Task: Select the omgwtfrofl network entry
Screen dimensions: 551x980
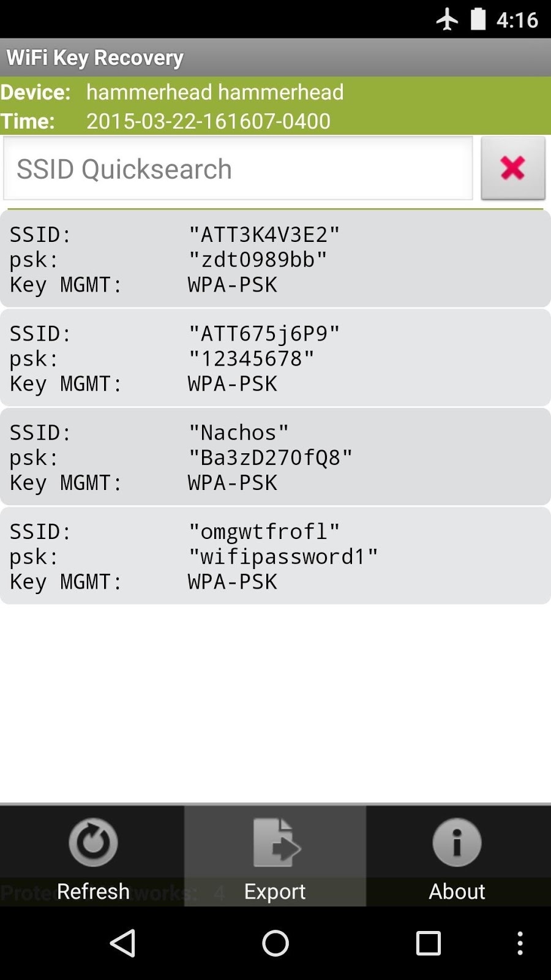Action: [275, 556]
